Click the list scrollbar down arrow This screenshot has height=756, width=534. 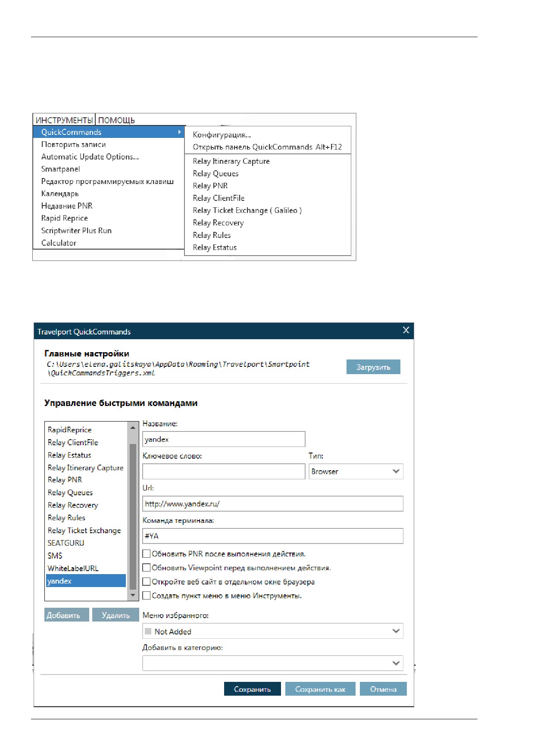click(x=133, y=595)
